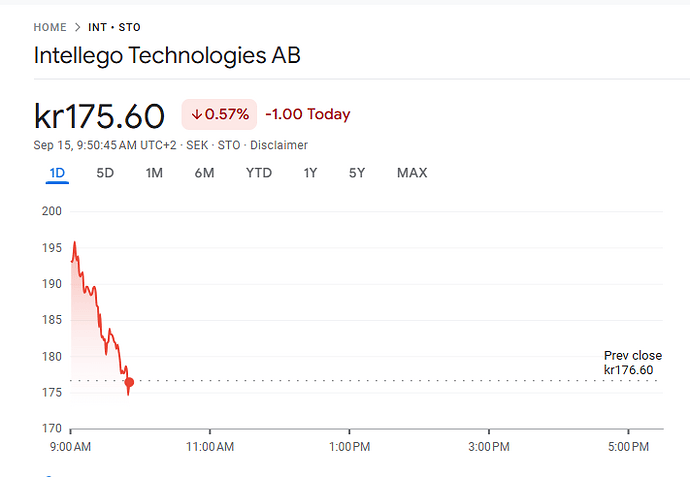The width and height of the screenshot is (690, 477).
Task: Switch chart to YTD view
Action: point(259,173)
